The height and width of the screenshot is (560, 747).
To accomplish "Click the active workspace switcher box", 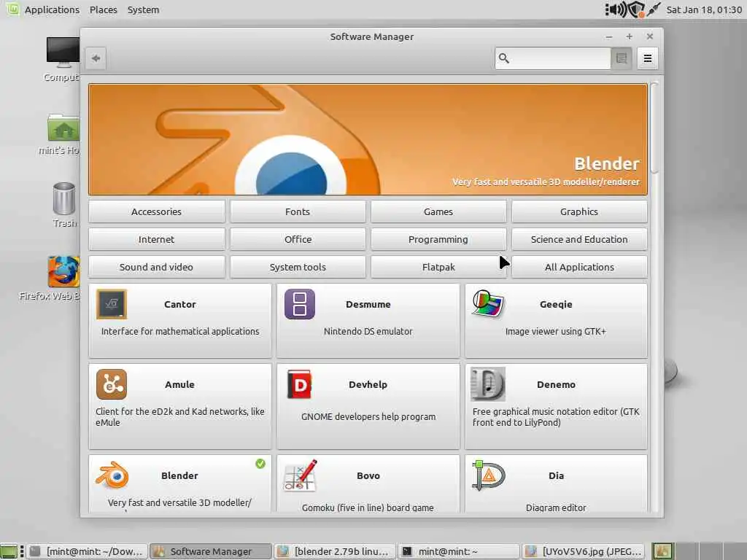I will [662, 551].
